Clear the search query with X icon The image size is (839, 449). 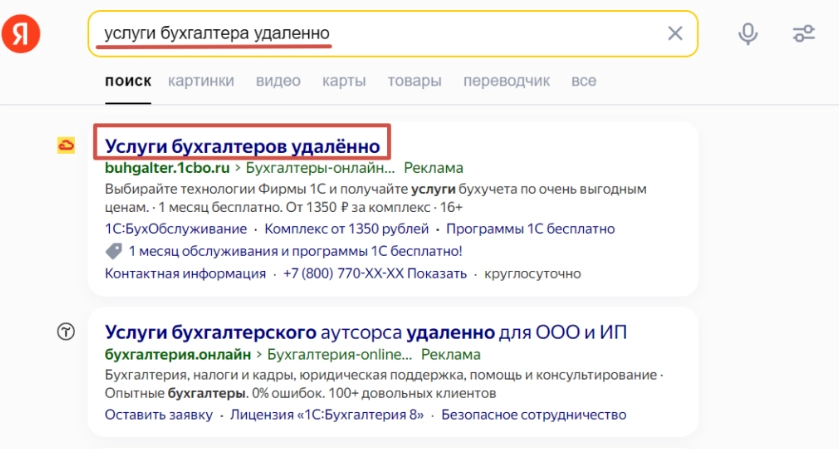click(x=675, y=34)
